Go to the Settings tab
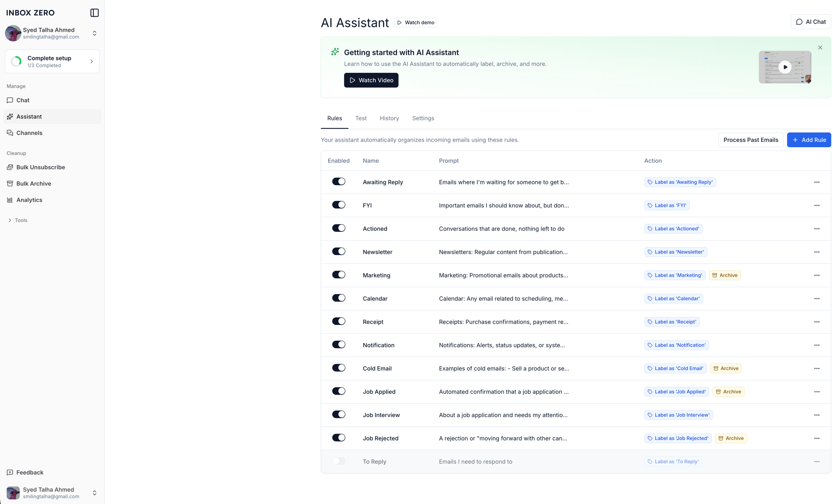 click(x=423, y=119)
